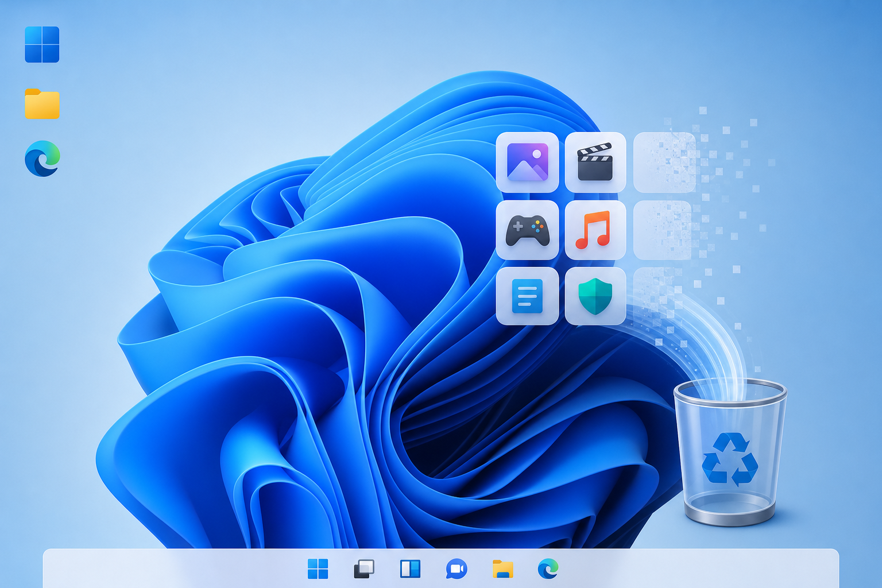The image size is (882, 588).
Task: Open the green shield security tile
Action: point(595,296)
